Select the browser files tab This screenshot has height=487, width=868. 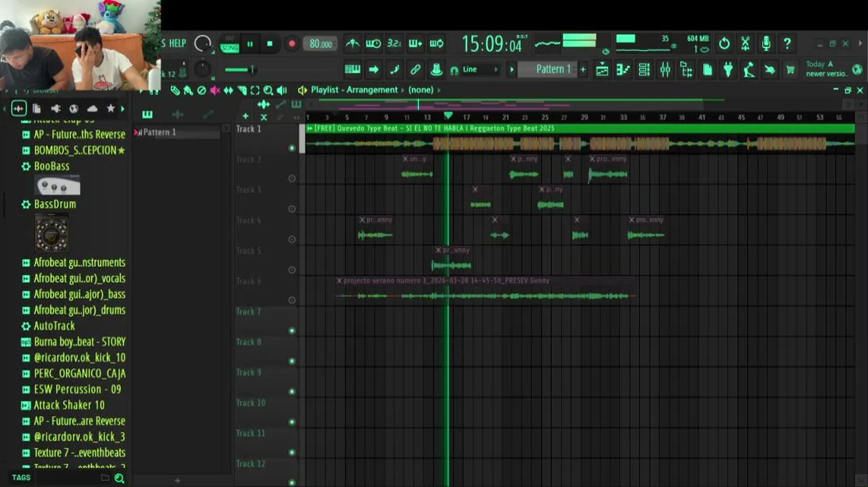tap(37, 108)
